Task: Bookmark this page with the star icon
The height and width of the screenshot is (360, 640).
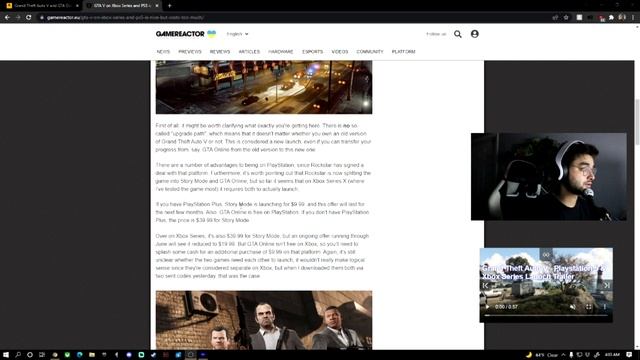Action: [566, 18]
